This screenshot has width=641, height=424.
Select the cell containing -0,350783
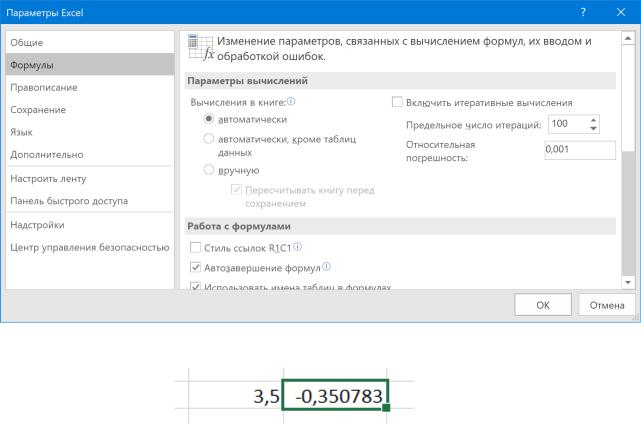(x=335, y=395)
